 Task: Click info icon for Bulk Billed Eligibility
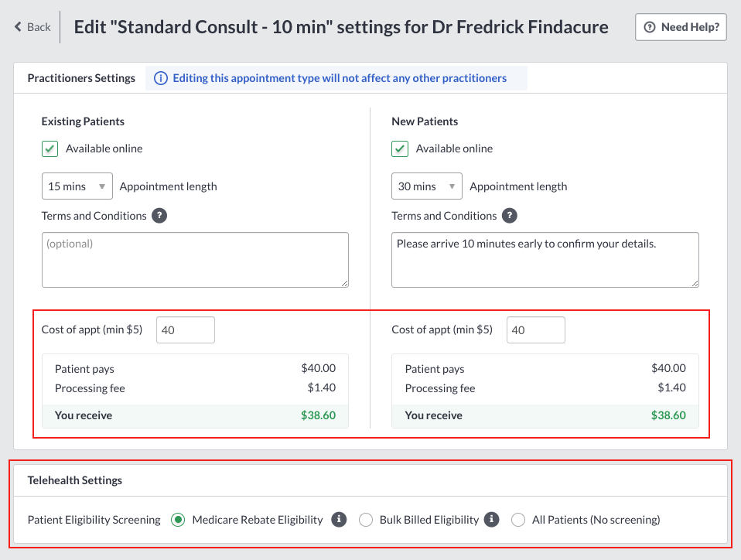tap(491, 519)
